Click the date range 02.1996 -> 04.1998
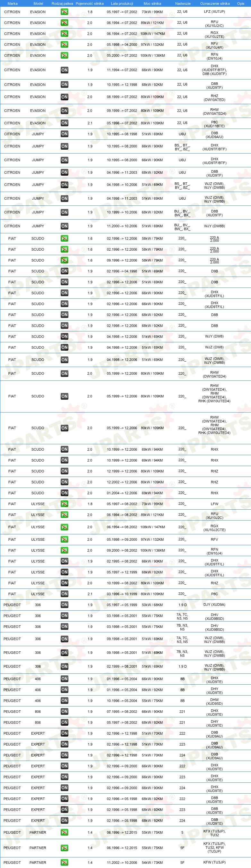Image resolution: width=251 pixels, height=868 pixels. (x=122, y=271)
